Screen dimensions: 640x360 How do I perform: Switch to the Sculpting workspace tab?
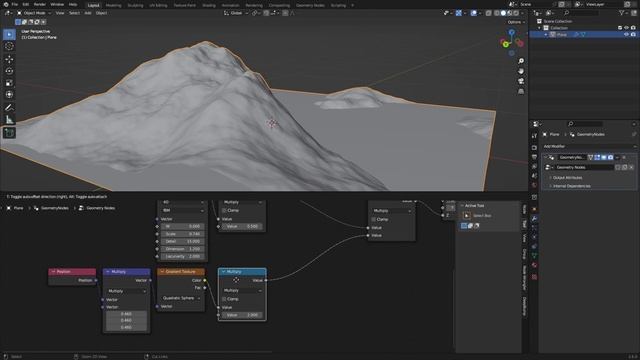pos(135,5)
